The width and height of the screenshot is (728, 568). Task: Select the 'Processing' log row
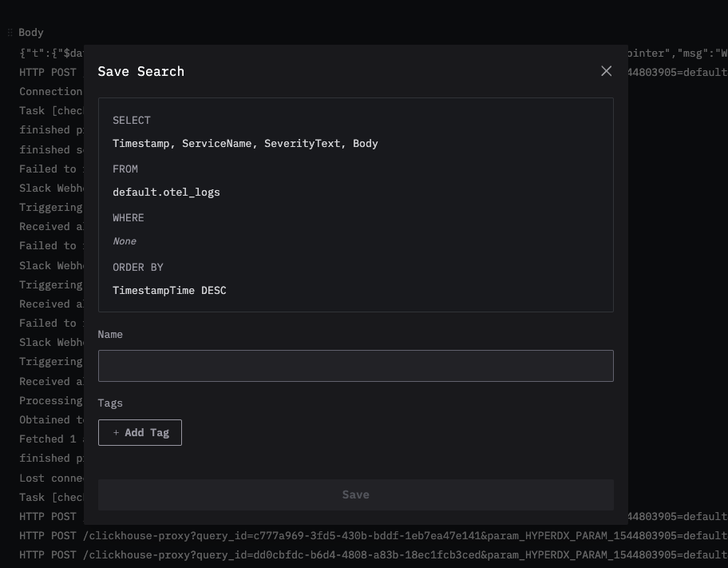coord(50,401)
